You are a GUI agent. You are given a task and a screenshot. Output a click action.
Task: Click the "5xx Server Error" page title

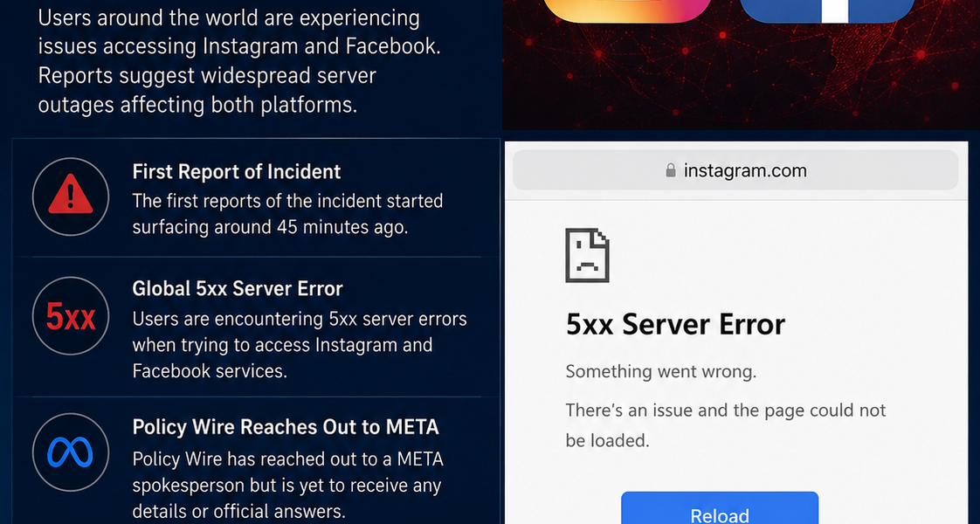pos(675,324)
